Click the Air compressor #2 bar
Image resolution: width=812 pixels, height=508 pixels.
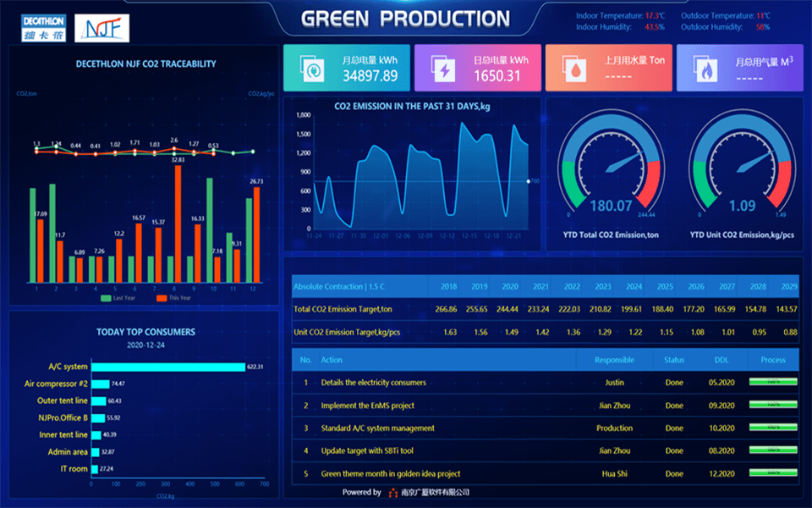100,384
